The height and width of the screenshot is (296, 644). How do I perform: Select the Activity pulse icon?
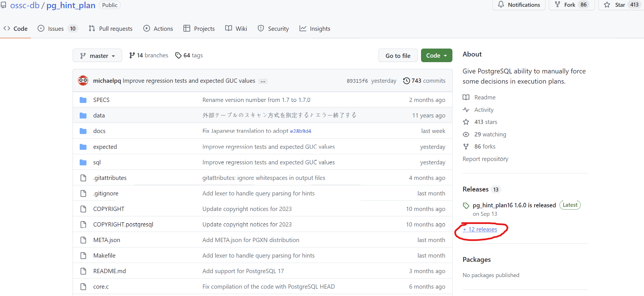[466, 110]
